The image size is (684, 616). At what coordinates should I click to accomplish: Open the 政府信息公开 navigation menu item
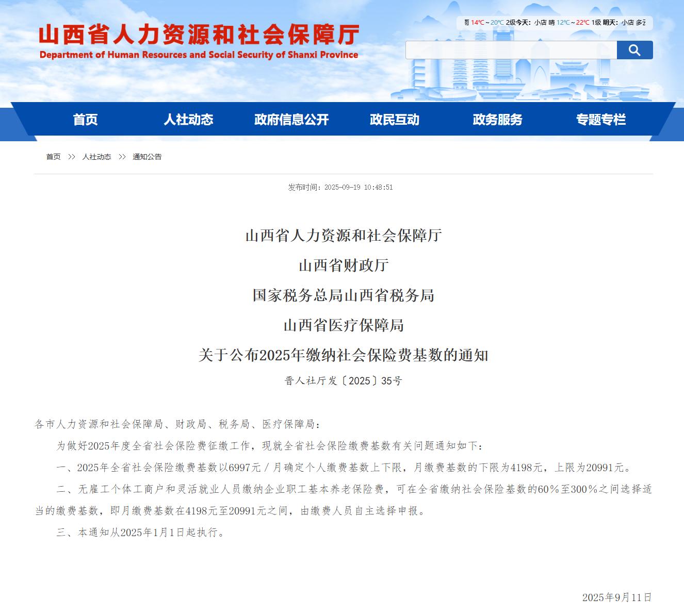[x=290, y=120]
